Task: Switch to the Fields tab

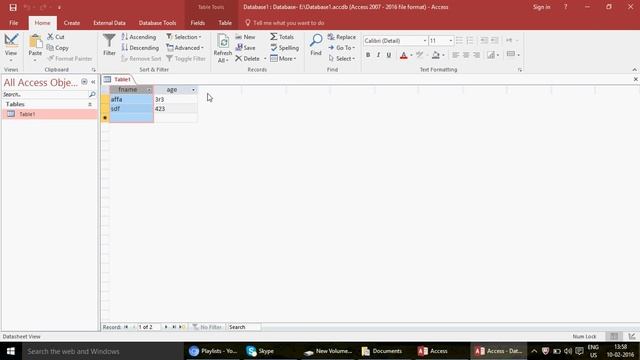Action: [198, 23]
